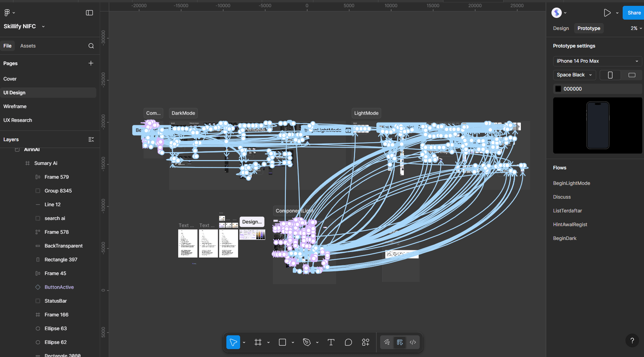
Task: Click the StatusBar group icon
Action: 38,301
